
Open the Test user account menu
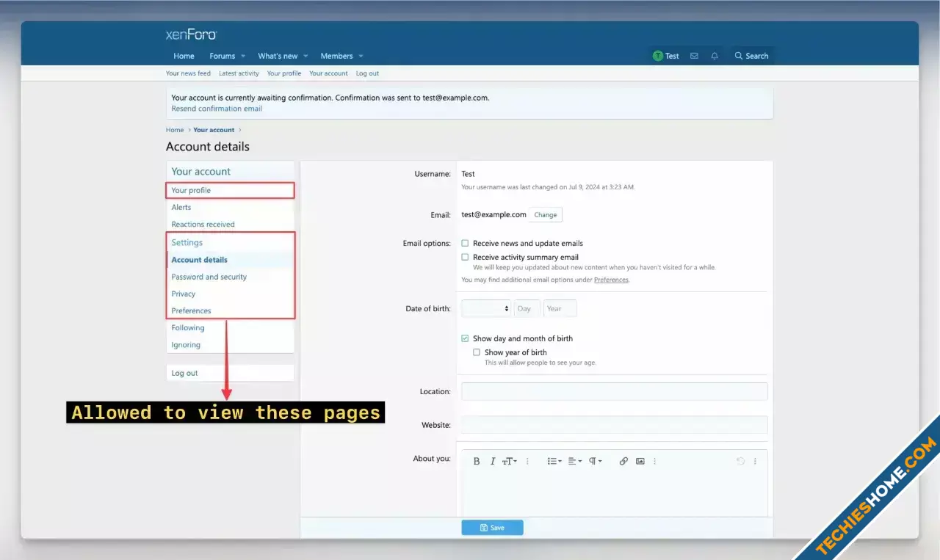(666, 56)
